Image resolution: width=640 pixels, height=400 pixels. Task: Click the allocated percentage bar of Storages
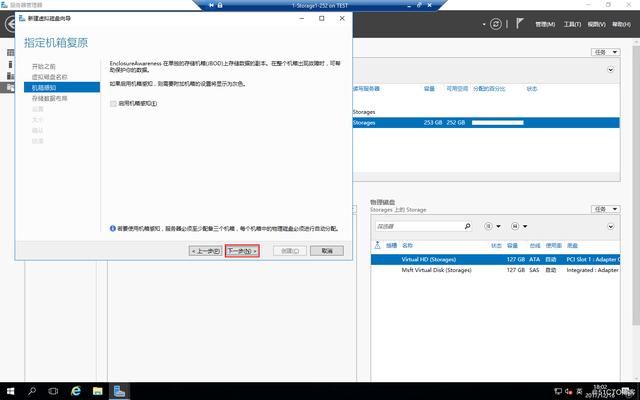point(498,122)
